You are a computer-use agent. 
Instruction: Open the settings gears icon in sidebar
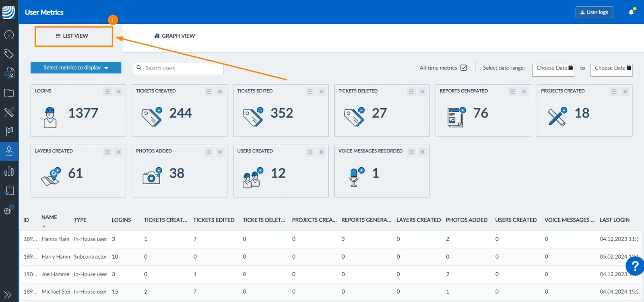pyautogui.click(x=9, y=210)
